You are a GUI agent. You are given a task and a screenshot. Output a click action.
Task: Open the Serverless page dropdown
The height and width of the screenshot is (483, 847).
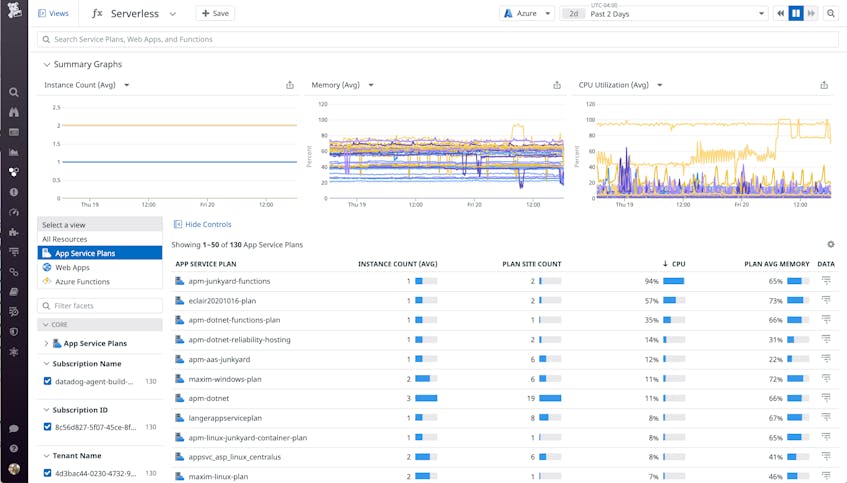172,14
